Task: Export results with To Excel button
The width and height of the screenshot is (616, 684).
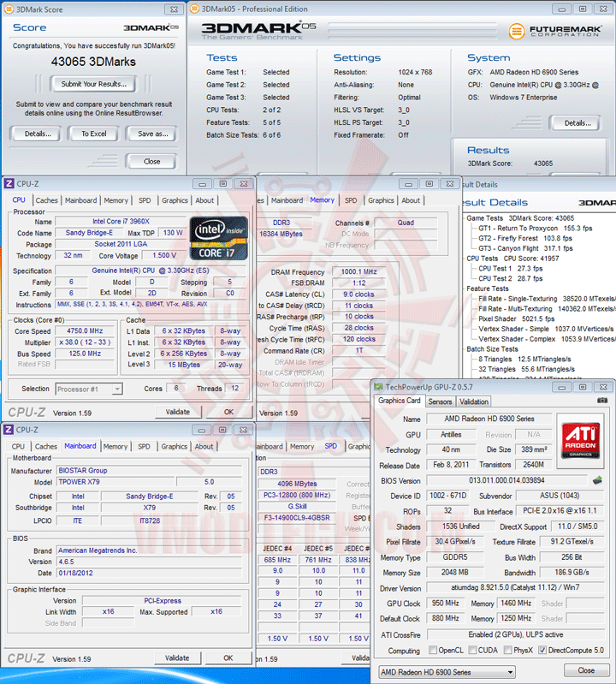Action: click(93, 134)
